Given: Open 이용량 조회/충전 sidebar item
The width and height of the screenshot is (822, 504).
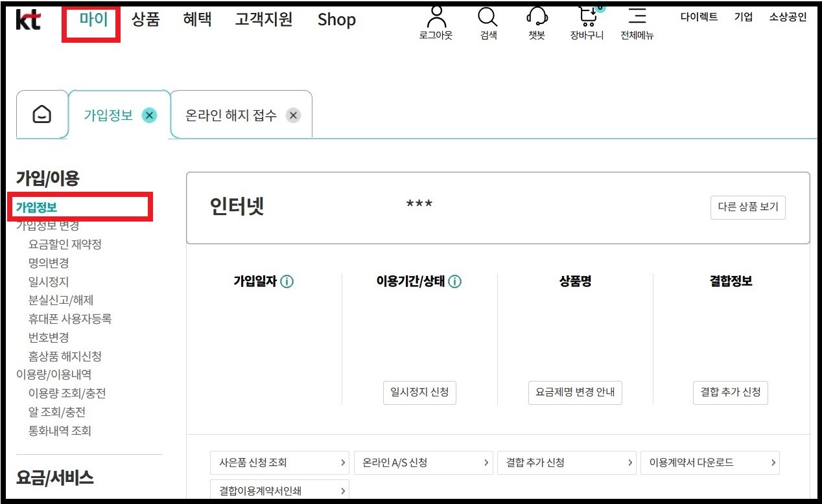Looking at the screenshot, I should tap(67, 393).
